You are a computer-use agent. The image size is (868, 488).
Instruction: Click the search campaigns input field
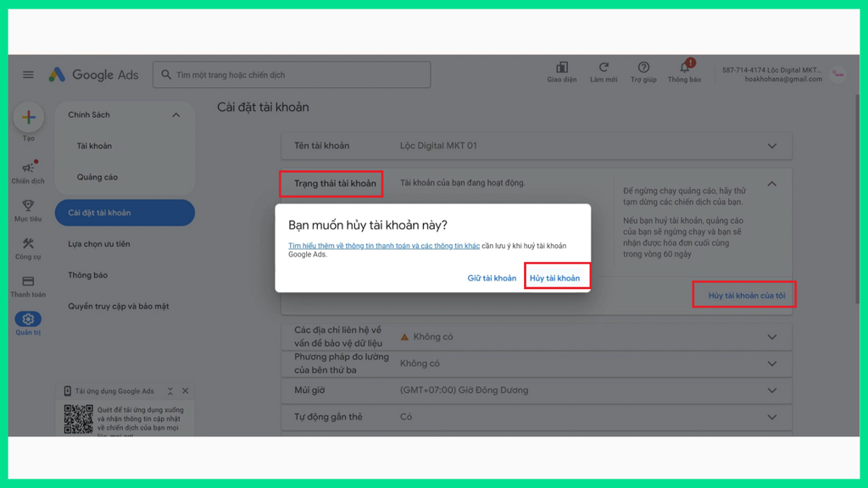pos(292,75)
